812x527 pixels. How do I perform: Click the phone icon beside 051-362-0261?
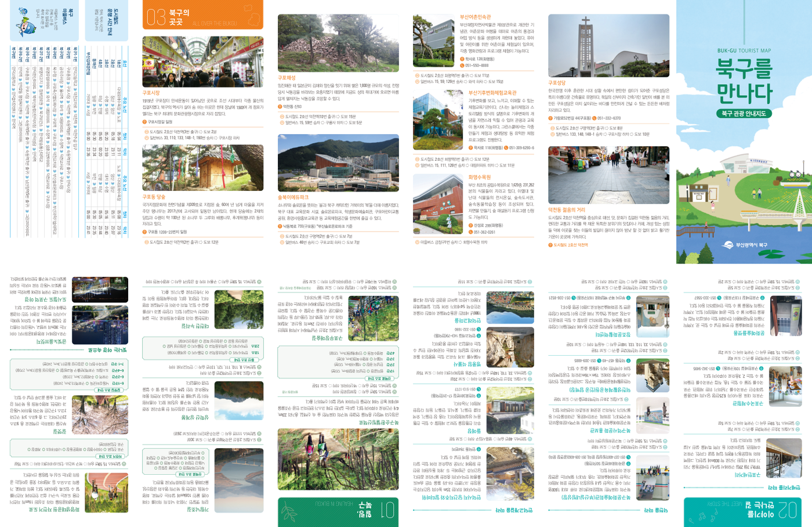470,232
